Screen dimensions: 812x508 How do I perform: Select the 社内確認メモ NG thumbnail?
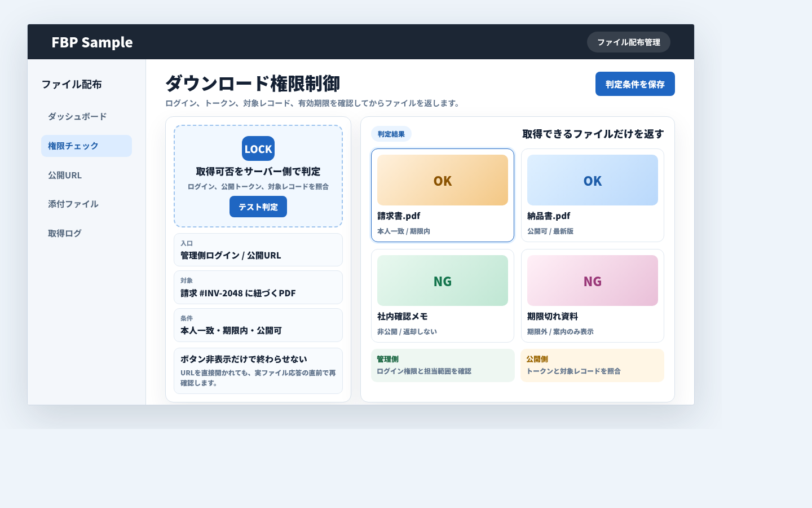coord(443,281)
